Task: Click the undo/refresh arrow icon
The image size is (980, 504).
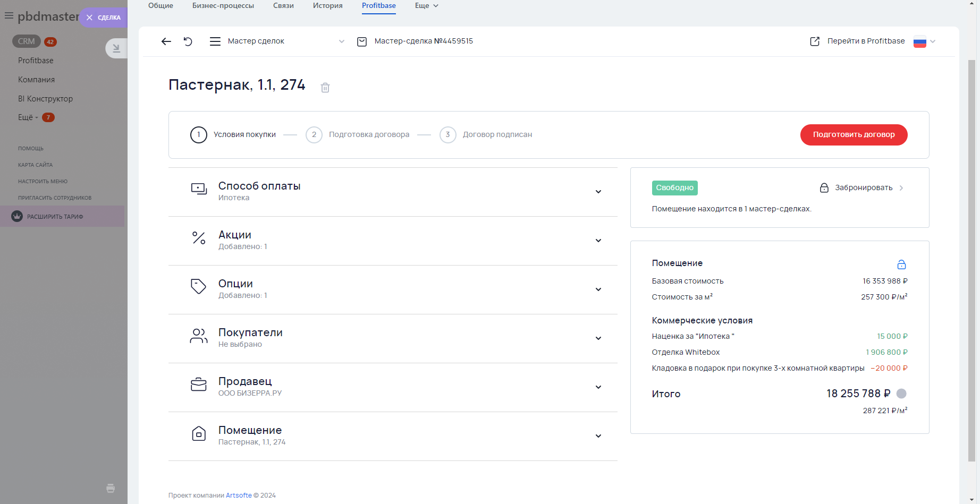Action: pyautogui.click(x=188, y=41)
